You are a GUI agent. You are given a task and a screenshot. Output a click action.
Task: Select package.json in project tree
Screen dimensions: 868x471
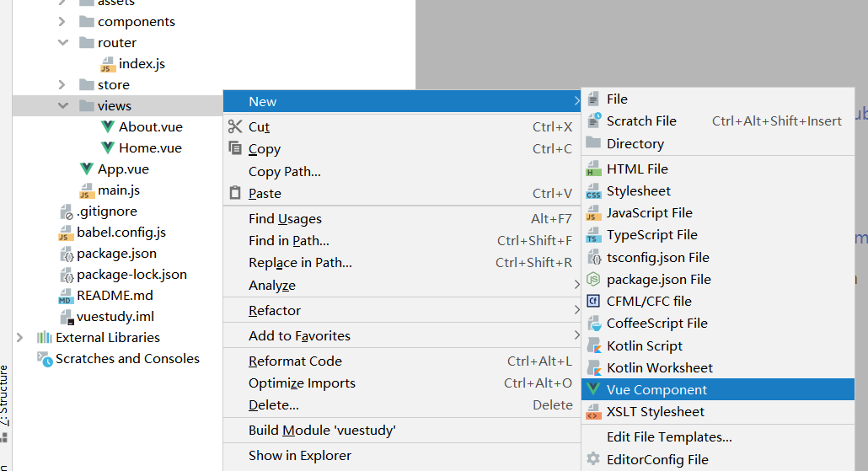pos(116,253)
